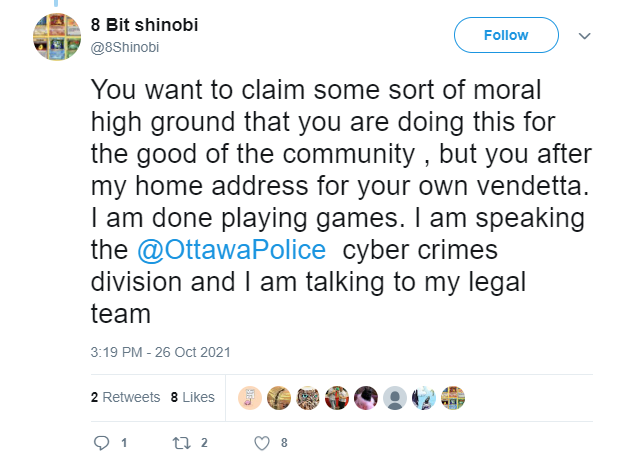Expand the tweet options chevron menu
This screenshot has height=470, width=622.
tap(585, 36)
